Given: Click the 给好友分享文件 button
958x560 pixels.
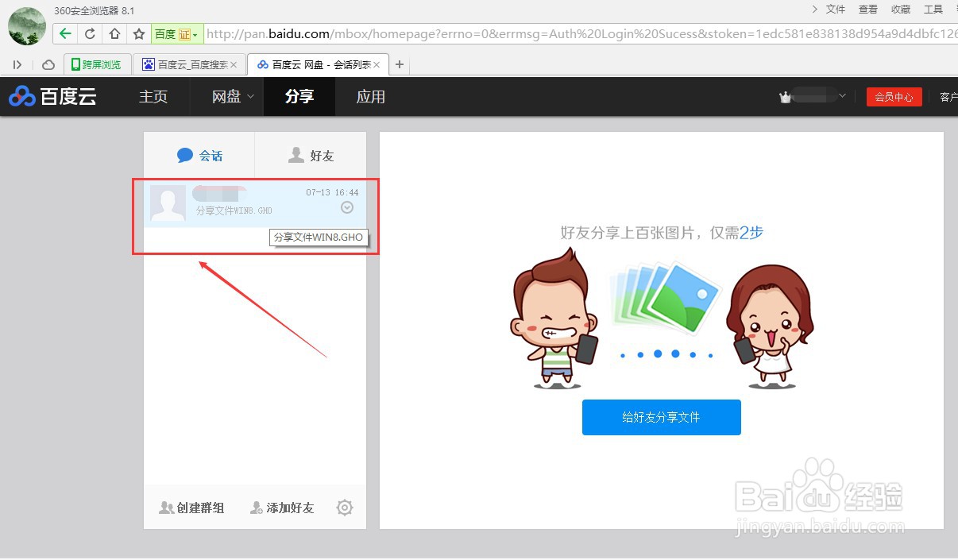Looking at the screenshot, I should pyautogui.click(x=661, y=417).
